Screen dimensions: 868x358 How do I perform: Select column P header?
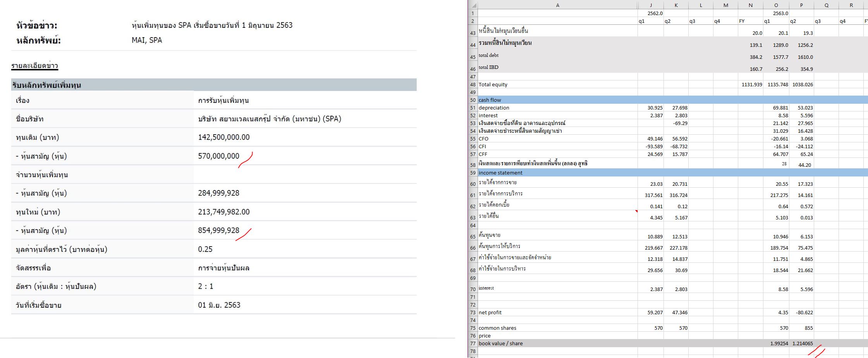801,5
